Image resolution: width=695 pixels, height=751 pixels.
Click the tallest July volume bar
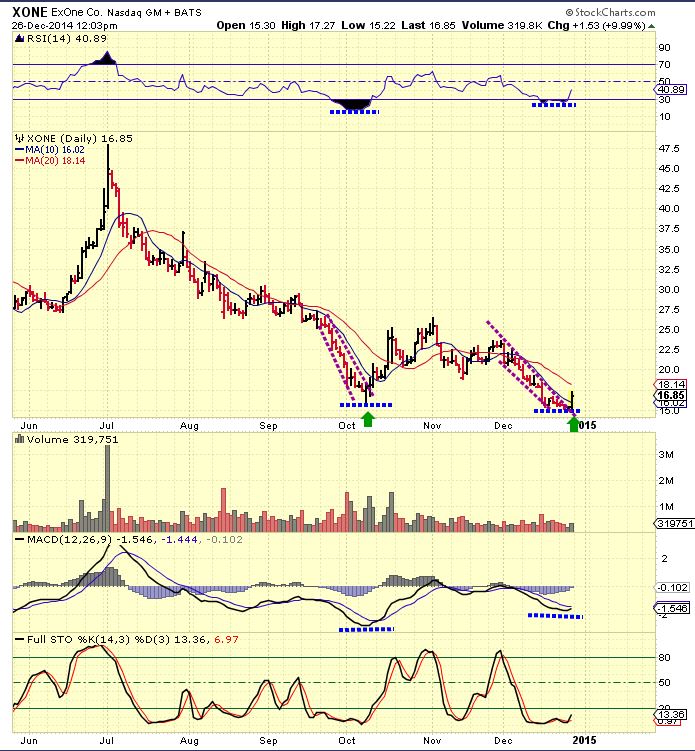tap(107, 489)
